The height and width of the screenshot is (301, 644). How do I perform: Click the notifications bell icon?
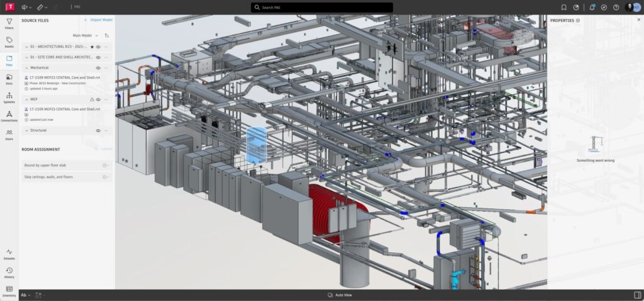point(592,8)
